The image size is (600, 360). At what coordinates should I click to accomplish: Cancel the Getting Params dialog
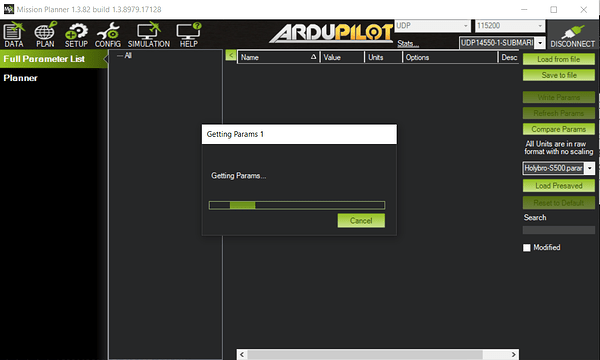[x=361, y=221]
